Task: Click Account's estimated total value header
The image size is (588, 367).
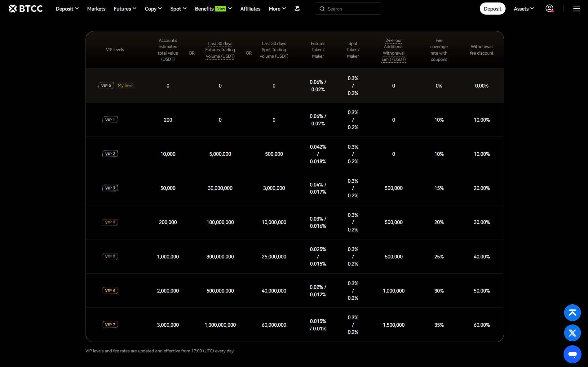Action: coord(168,50)
